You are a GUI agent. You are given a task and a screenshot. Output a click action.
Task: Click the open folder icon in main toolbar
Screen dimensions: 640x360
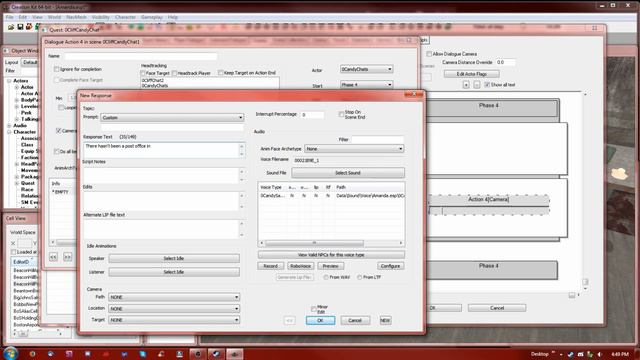point(11,27)
